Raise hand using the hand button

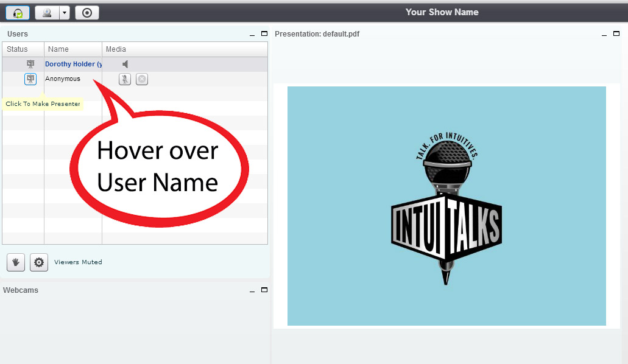[16, 262]
